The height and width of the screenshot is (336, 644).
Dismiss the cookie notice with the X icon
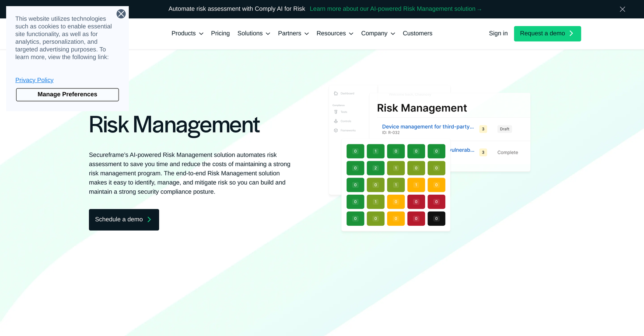pos(121,14)
